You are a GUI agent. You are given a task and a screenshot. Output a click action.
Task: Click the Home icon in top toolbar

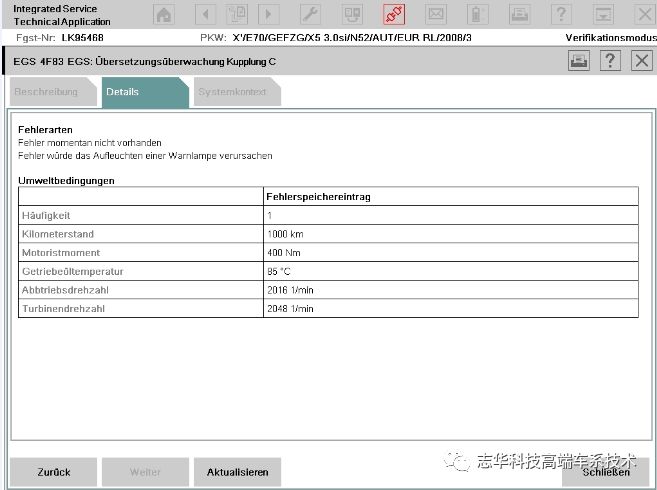point(164,14)
